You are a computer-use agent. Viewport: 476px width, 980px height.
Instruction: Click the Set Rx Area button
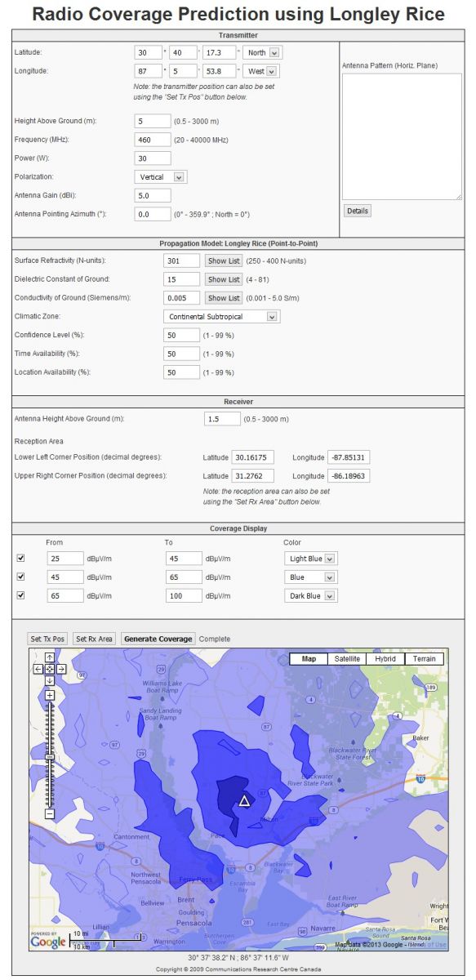tap(96, 639)
